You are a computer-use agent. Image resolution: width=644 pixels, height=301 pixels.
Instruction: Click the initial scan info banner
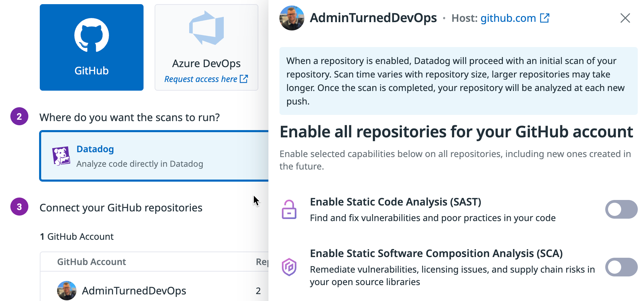pos(459,81)
